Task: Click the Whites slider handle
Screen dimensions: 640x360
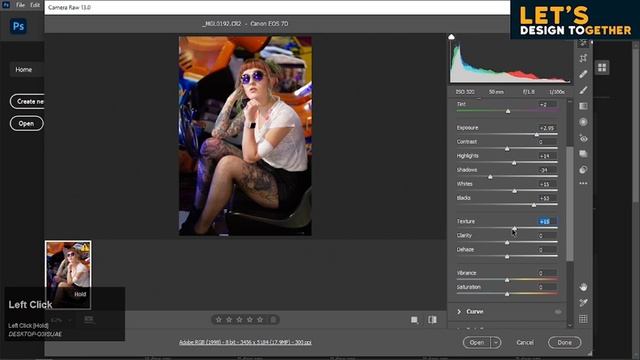Action: pos(515,191)
